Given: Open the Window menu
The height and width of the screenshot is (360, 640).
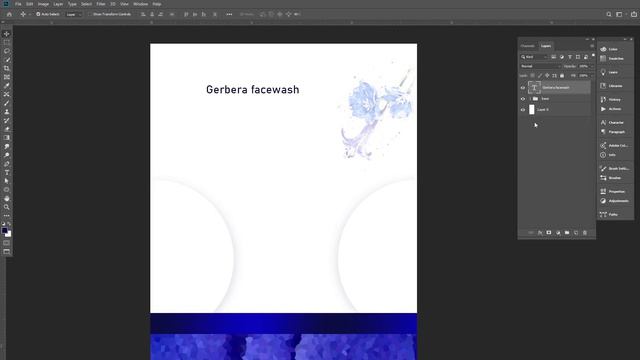Looking at the screenshot, I should pyautogui.click(x=141, y=4).
